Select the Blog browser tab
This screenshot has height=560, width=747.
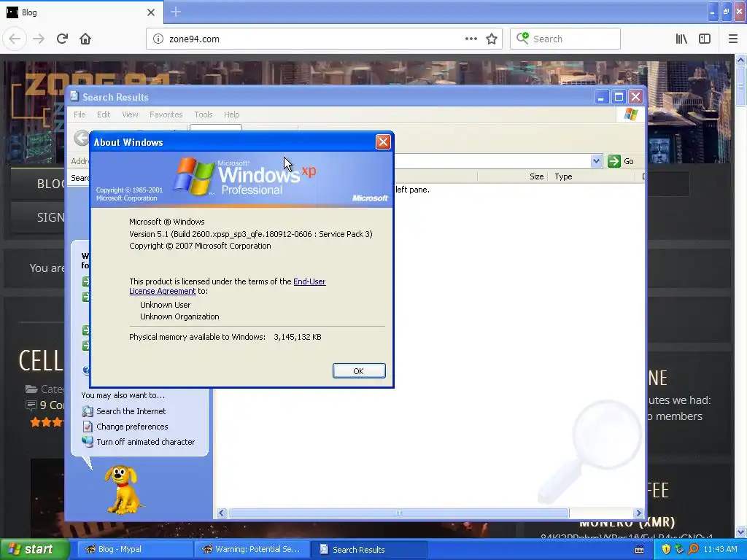pyautogui.click(x=81, y=12)
